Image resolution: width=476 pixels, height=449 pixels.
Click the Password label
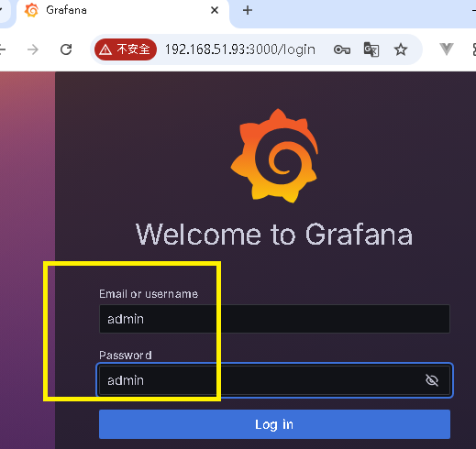coord(126,356)
